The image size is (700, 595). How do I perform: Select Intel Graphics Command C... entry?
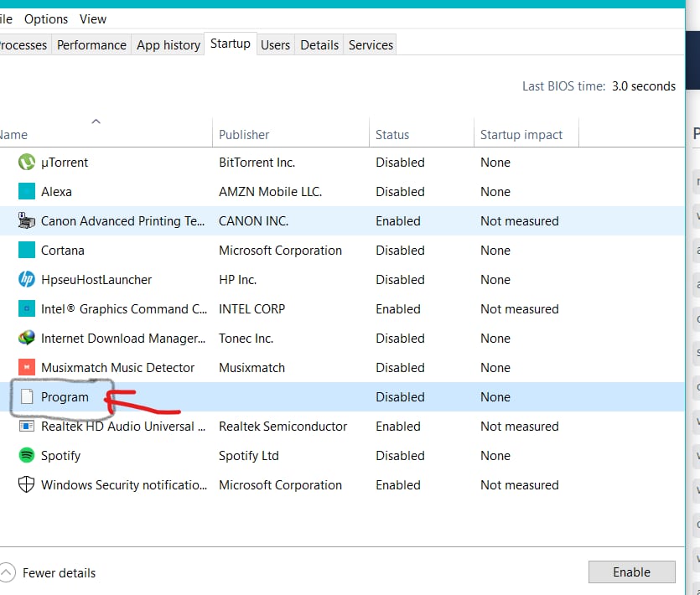(x=342, y=309)
